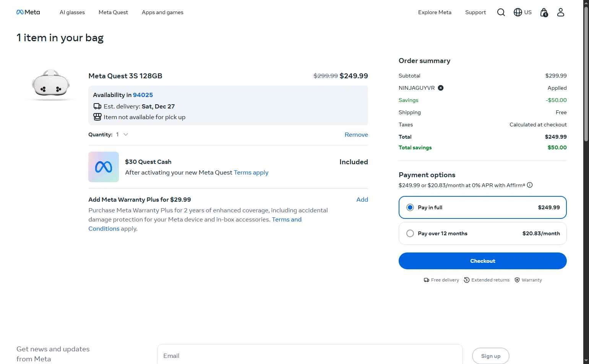
Task: Click the $30 Quest Cash heading
Action: coord(148,162)
